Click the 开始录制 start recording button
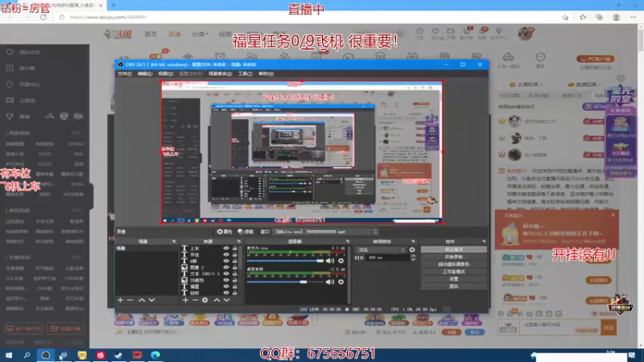644x362 pixels. click(x=454, y=257)
